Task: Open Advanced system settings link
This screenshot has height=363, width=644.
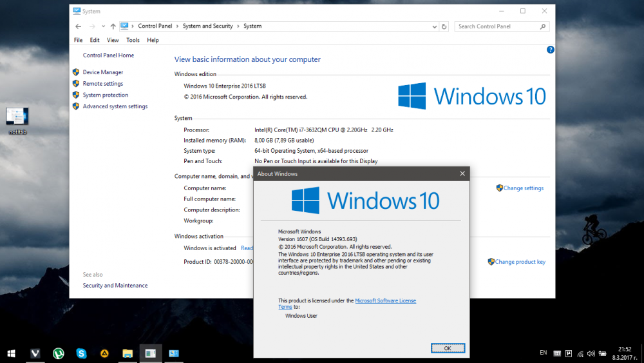Action: point(115,106)
